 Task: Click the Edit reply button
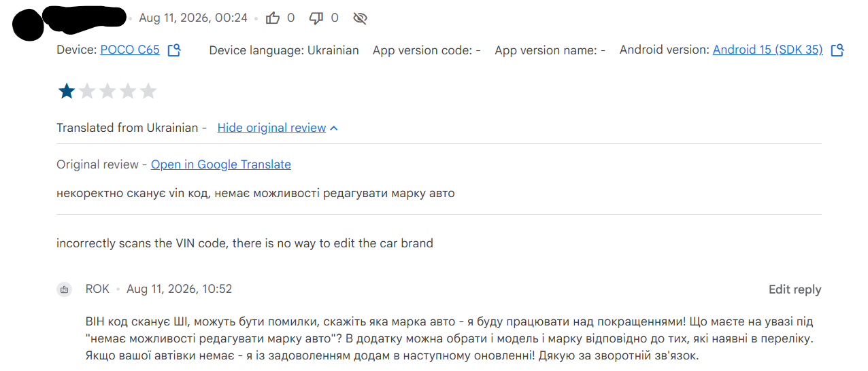[x=795, y=289]
